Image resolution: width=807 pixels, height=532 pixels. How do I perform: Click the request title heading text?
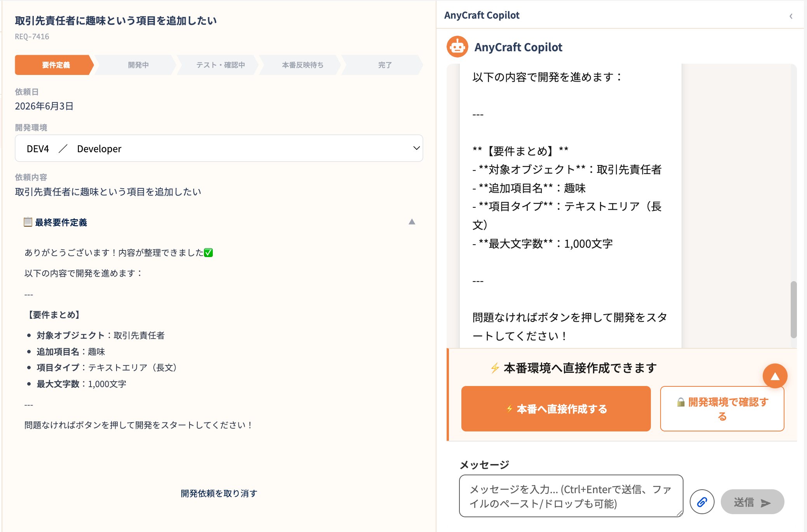[x=116, y=21]
